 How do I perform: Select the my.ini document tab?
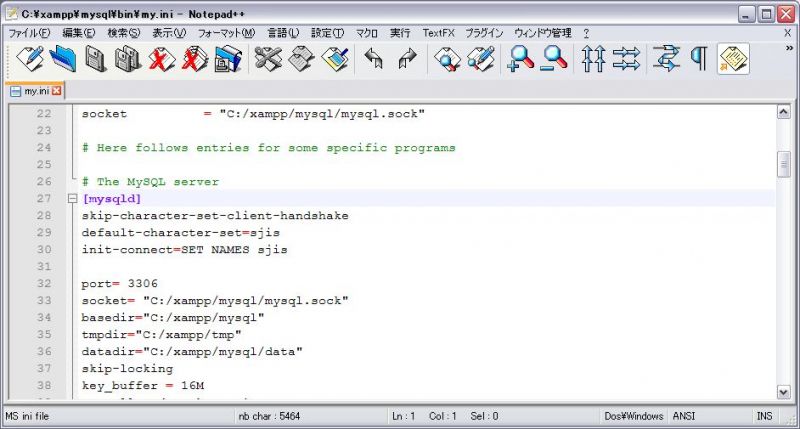30,91
